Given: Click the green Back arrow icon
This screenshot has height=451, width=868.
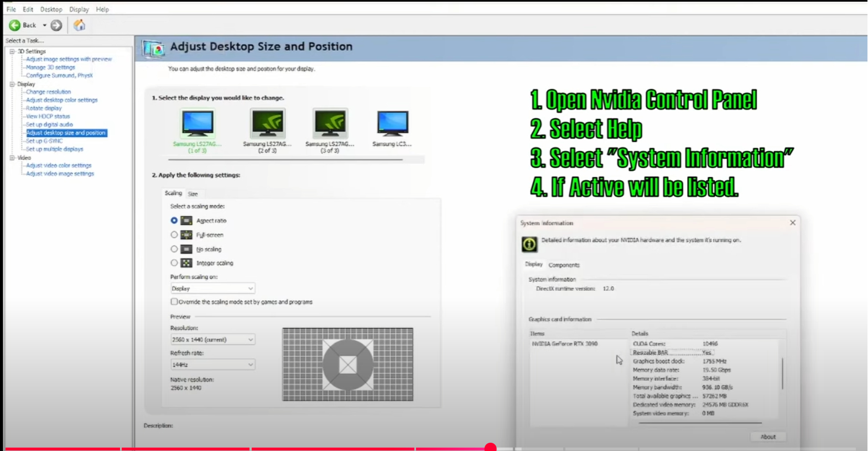Looking at the screenshot, I should pos(15,25).
